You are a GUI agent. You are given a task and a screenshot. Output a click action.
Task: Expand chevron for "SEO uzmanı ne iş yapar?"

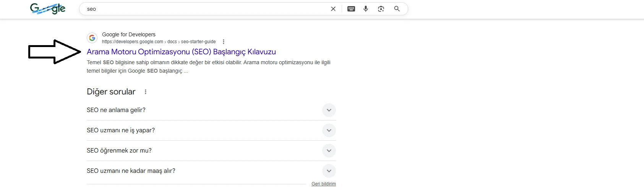click(329, 130)
